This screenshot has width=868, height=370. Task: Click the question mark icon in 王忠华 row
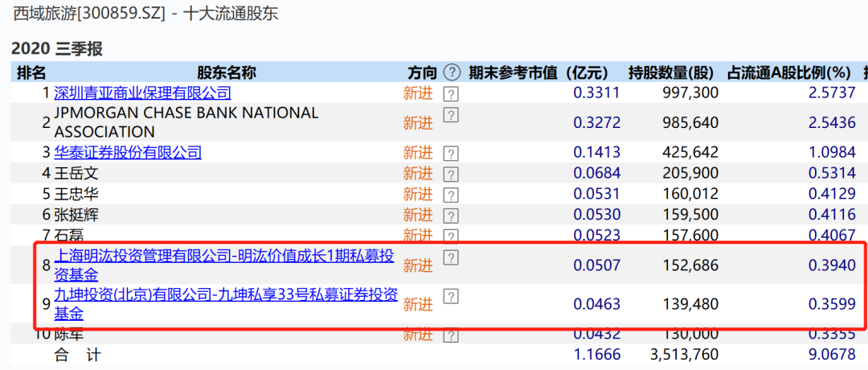451,195
